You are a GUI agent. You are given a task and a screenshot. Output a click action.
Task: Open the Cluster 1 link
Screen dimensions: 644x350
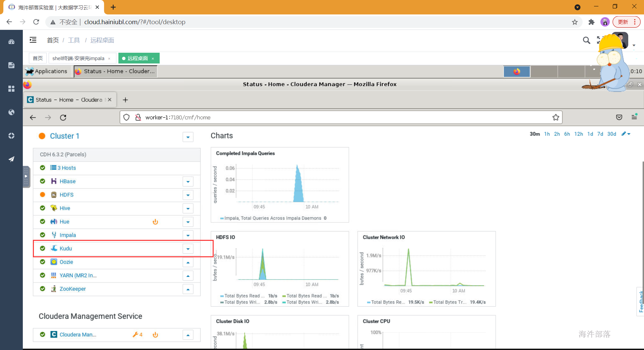65,136
